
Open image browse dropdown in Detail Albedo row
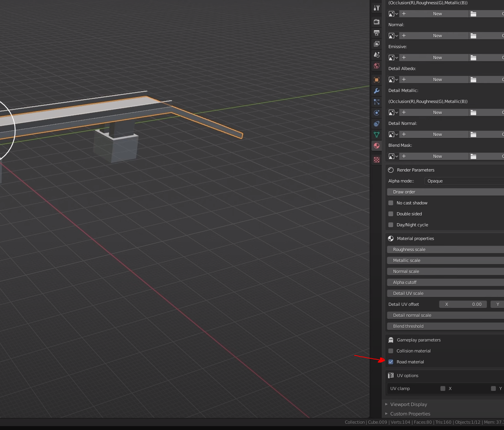[x=393, y=79]
